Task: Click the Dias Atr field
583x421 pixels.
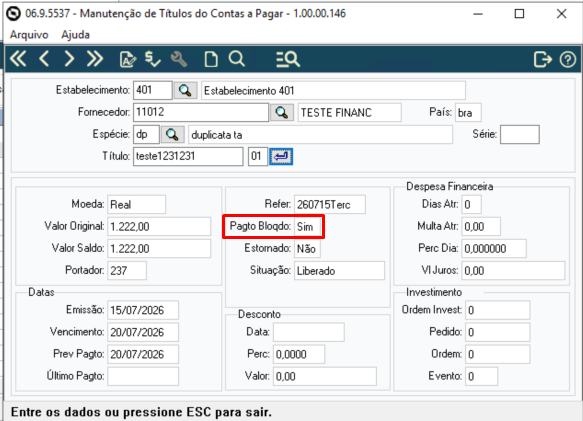Action: pos(471,204)
